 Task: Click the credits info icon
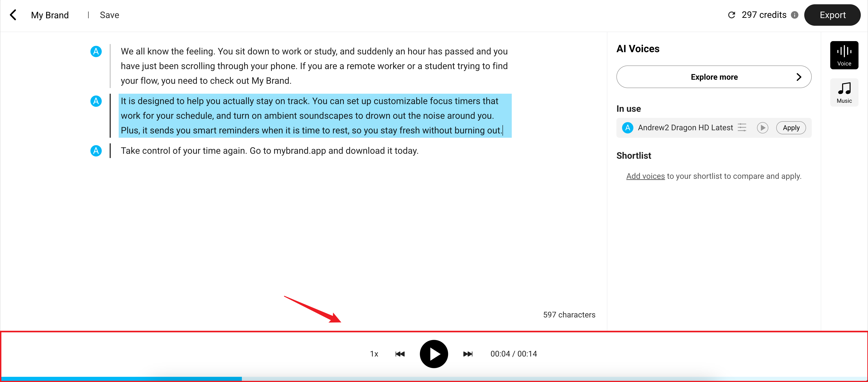pyautogui.click(x=795, y=15)
